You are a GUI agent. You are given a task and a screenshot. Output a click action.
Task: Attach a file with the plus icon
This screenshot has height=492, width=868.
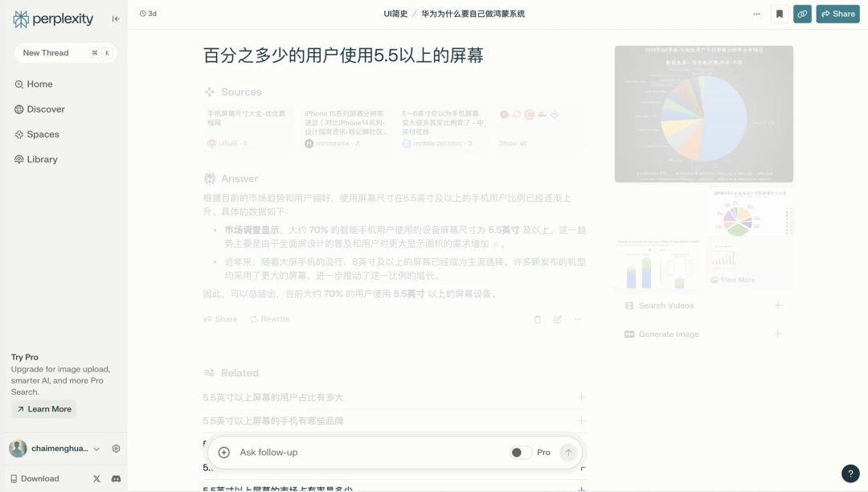click(223, 453)
